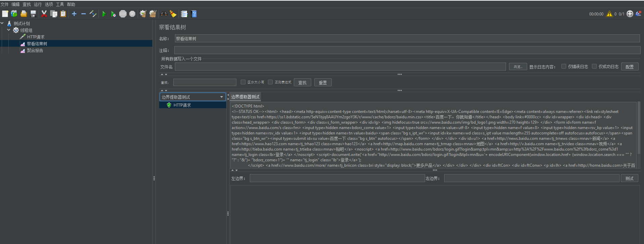Click the grey Shutdown icon
644x244 pixels.
pos(132,14)
